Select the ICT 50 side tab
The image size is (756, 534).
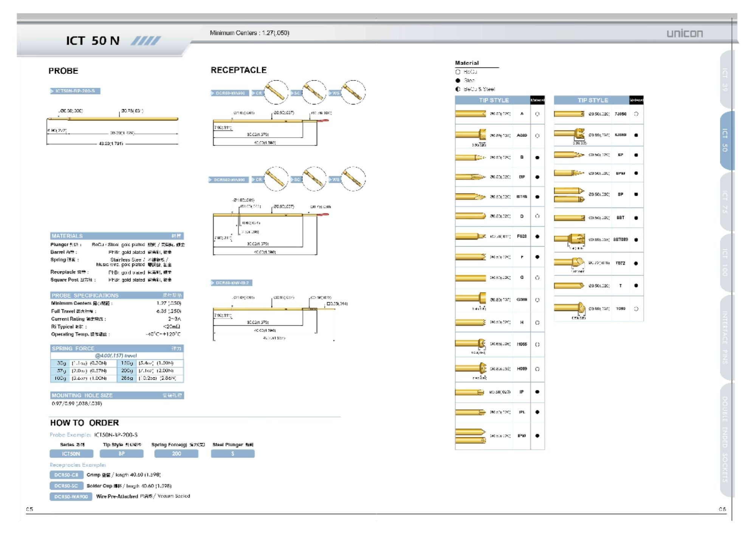coord(726,140)
